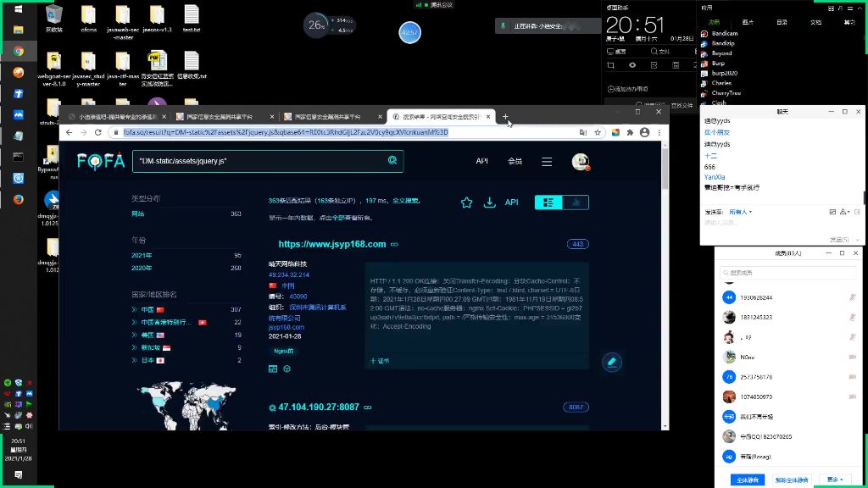
Task: Open Firefox from the Windows taskbar
Action: pos(19,199)
